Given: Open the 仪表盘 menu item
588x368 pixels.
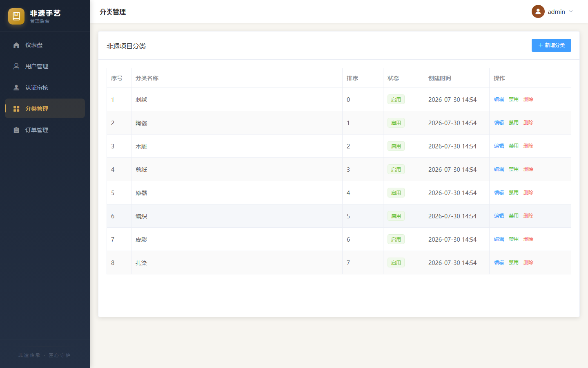Looking at the screenshot, I should pyautogui.click(x=45, y=45).
